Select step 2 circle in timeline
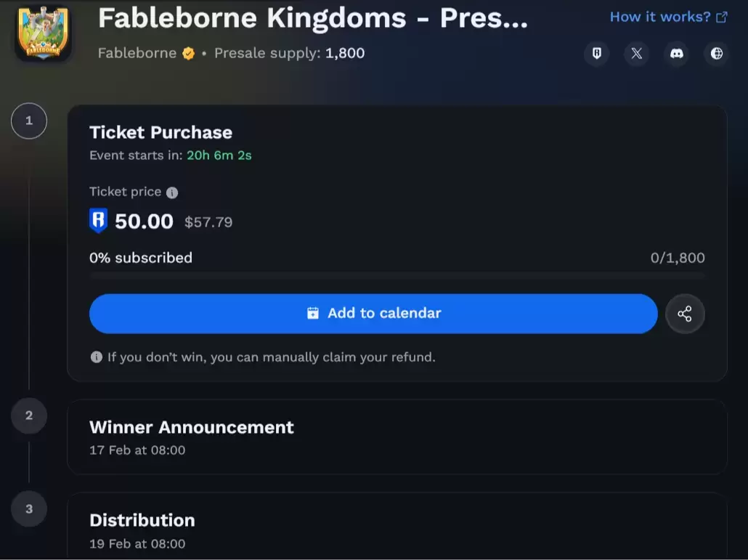748x560 pixels. 29,416
